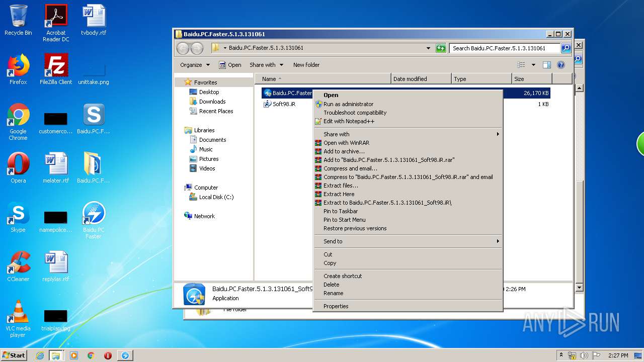Choose Restore previous versions
The image size is (644, 362).
click(408, 228)
